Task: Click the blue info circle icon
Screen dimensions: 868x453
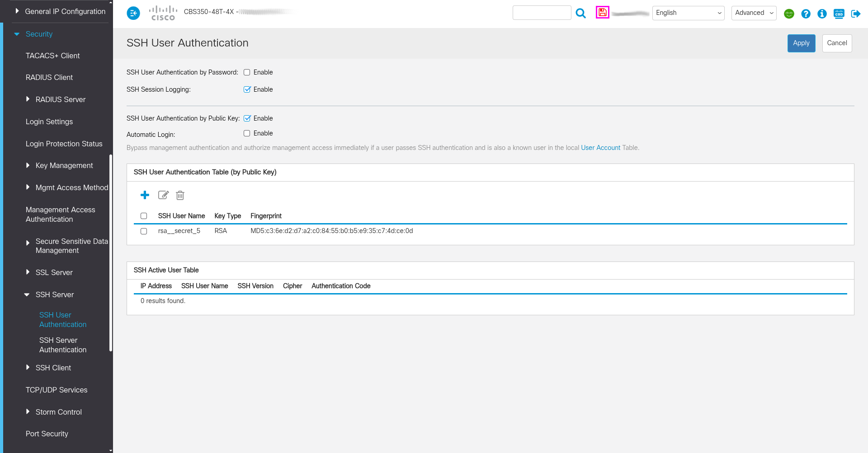Action: [822, 14]
